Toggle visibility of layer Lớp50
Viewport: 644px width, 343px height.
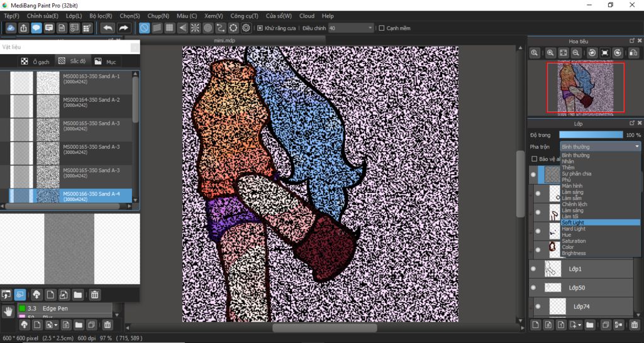click(533, 288)
